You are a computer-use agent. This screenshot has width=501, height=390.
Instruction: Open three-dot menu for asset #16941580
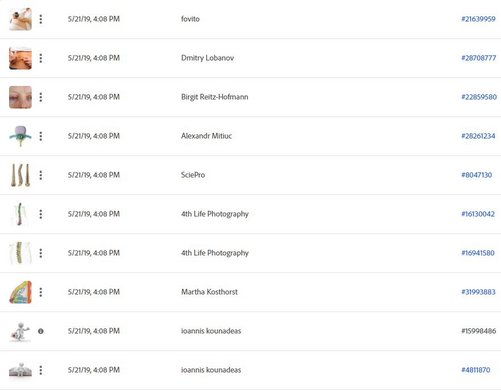[x=41, y=253]
